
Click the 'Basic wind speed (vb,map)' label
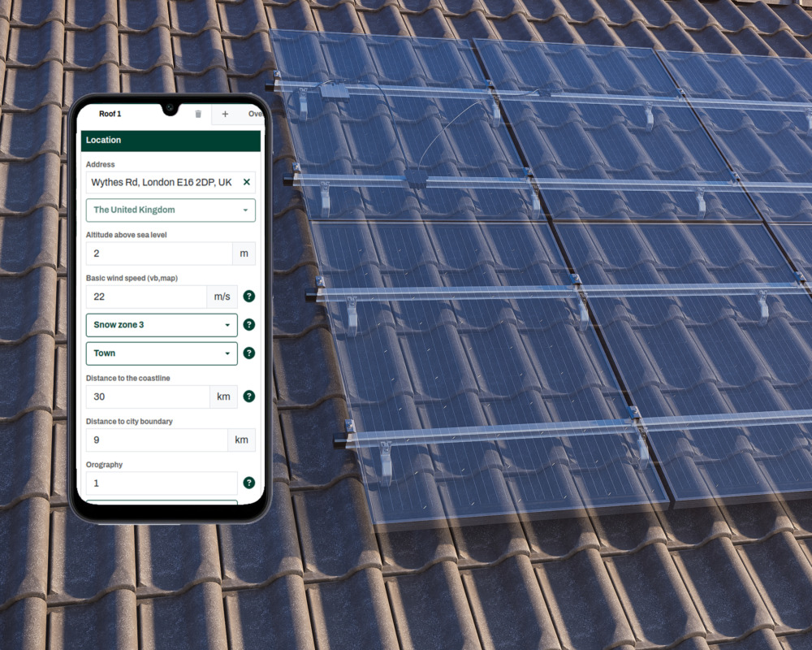click(132, 279)
